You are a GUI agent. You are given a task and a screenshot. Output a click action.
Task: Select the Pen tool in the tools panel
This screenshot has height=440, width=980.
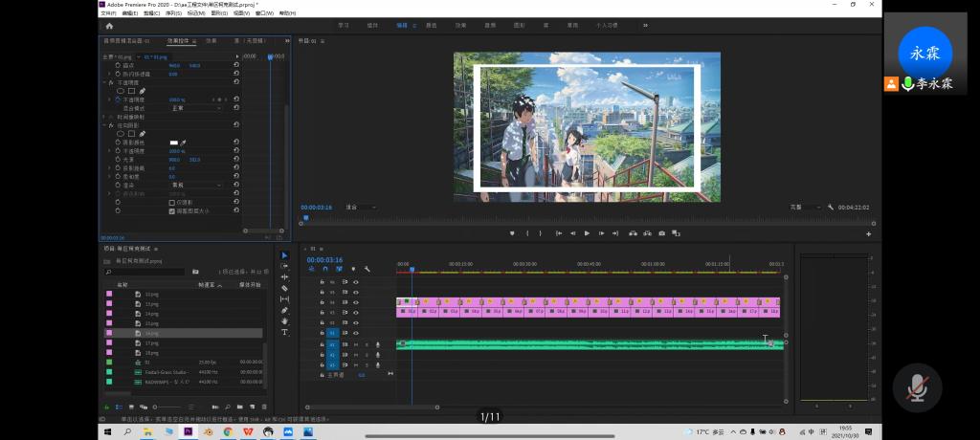pos(284,310)
